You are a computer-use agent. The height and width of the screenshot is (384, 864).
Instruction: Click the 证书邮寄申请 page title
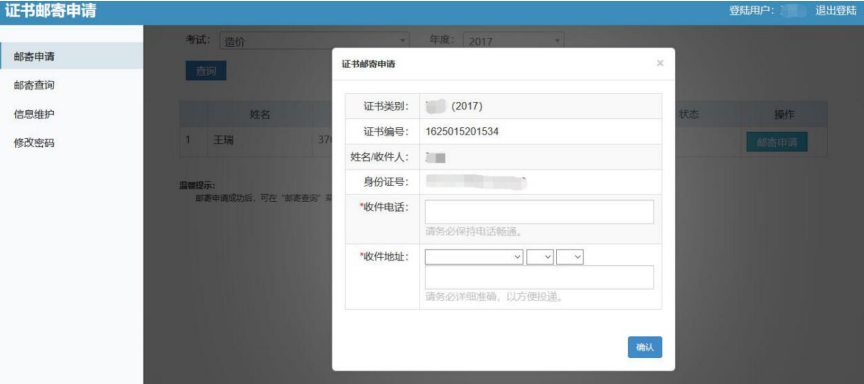51,11
